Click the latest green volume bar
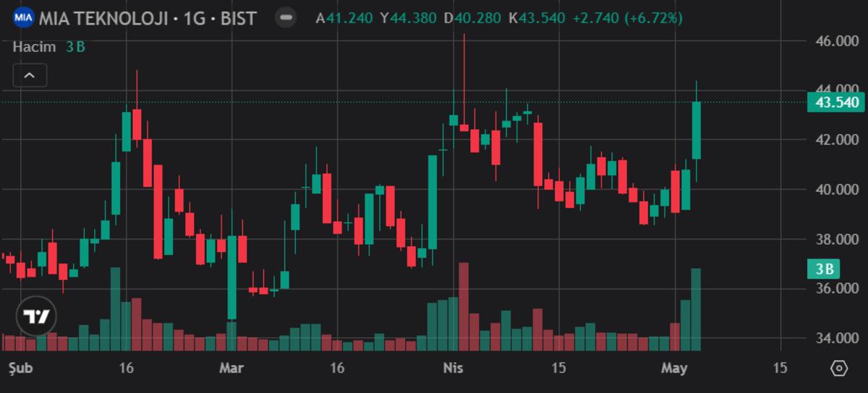 coord(696,309)
